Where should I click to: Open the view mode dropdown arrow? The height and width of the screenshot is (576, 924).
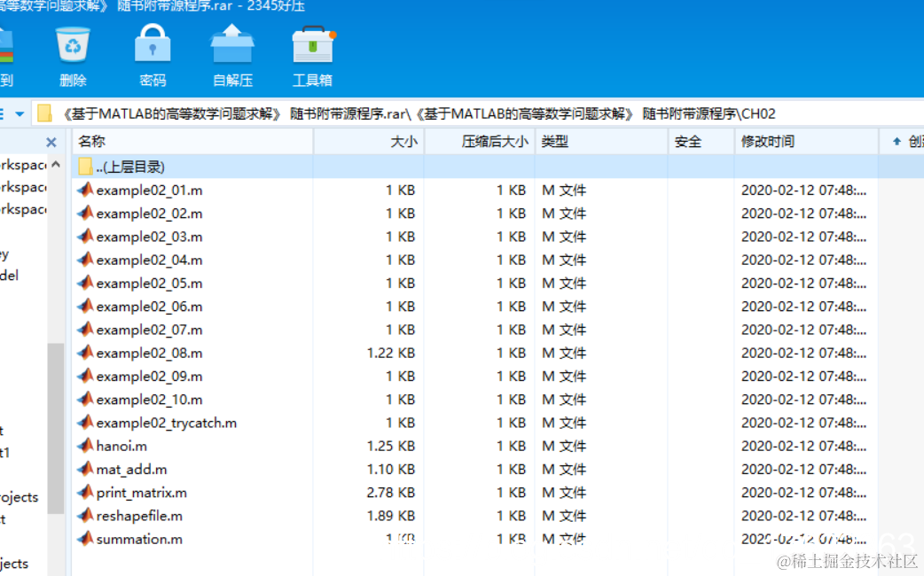click(x=20, y=113)
